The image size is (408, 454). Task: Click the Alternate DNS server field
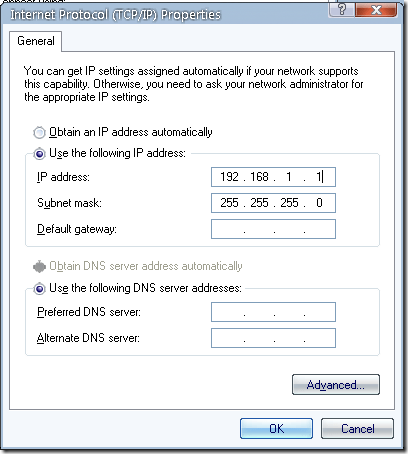click(273, 338)
